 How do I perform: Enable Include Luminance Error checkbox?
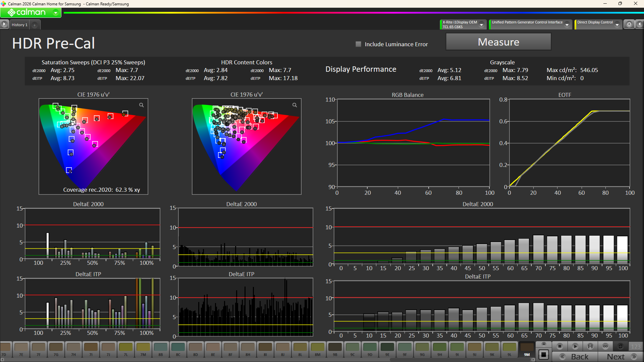(x=358, y=44)
